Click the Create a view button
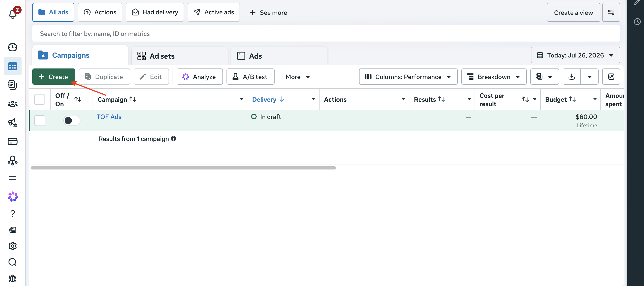The height and width of the screenshot is (286, 644). click(573, 13)
